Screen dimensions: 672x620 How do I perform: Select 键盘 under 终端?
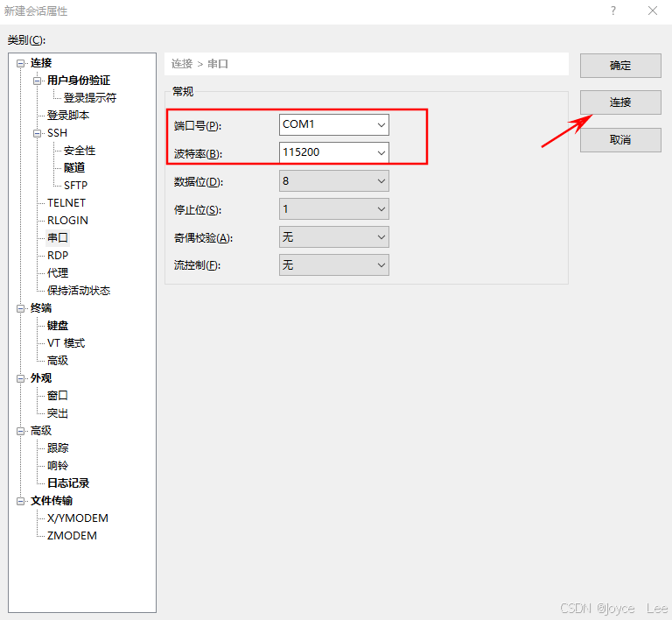coord(58,326)
